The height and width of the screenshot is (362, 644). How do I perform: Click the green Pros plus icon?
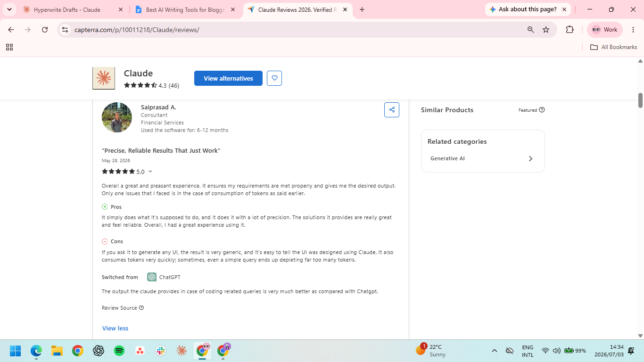105,207
